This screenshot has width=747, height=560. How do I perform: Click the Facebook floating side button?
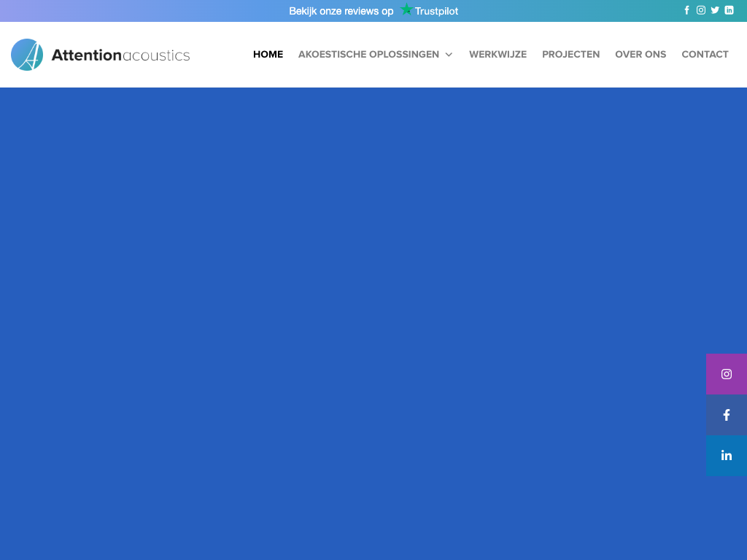(x=727, y=415)
